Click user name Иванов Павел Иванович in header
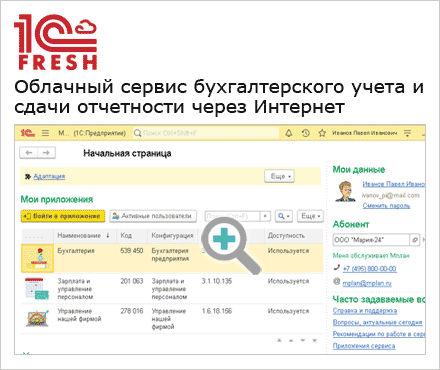The height and width of the screenshot is (370, 440). coord(364,133)
